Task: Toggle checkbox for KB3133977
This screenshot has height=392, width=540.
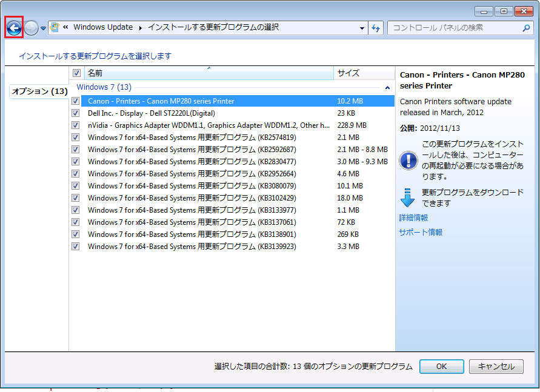Action: point(75,210)
